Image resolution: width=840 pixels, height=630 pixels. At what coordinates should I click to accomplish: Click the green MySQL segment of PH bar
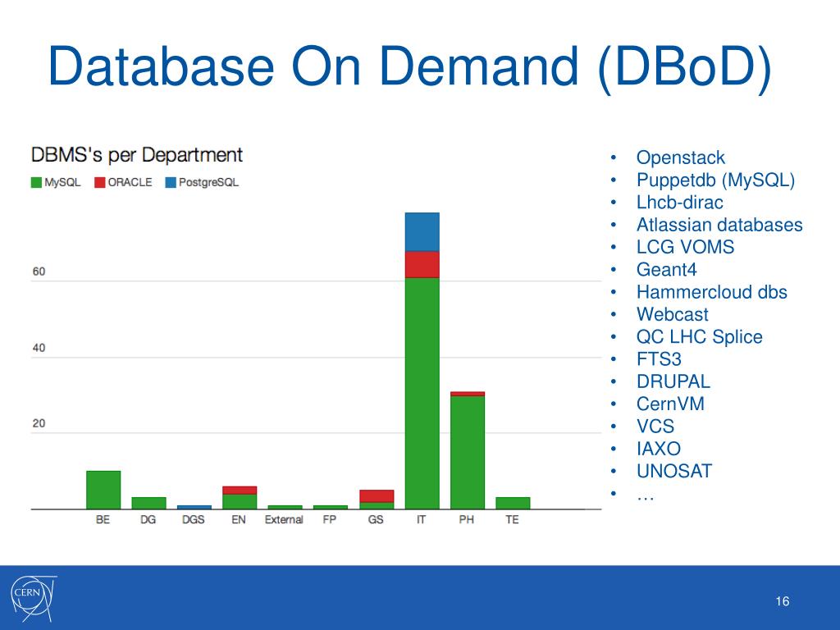coord(468,453)
